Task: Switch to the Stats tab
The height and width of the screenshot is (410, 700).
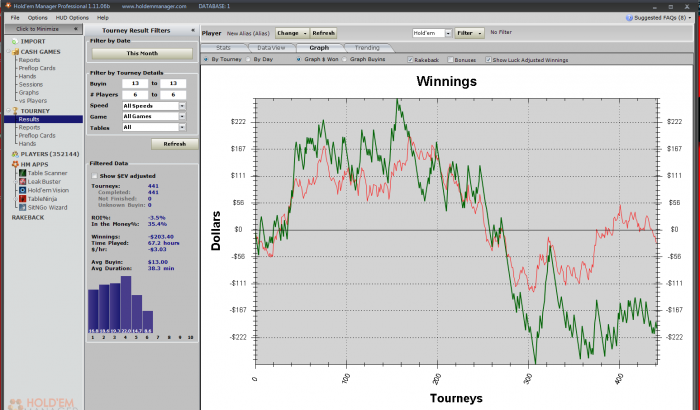Action: 223,48
